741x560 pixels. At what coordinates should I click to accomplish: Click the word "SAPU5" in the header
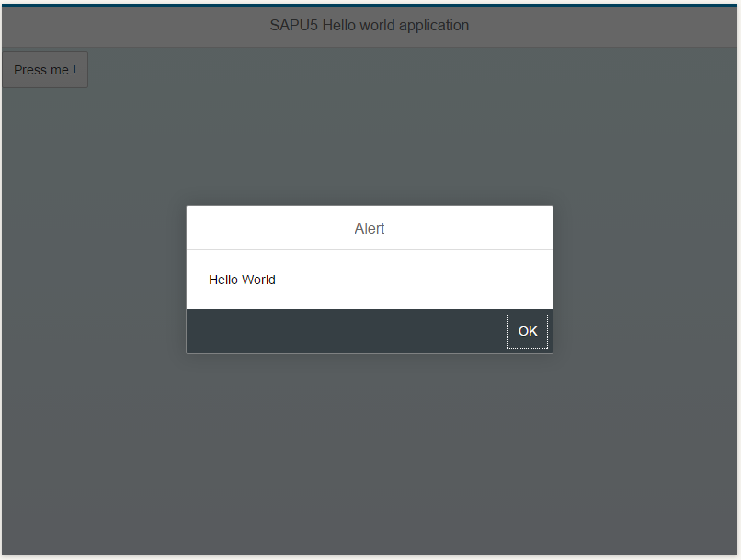click(x=293, y=26)
